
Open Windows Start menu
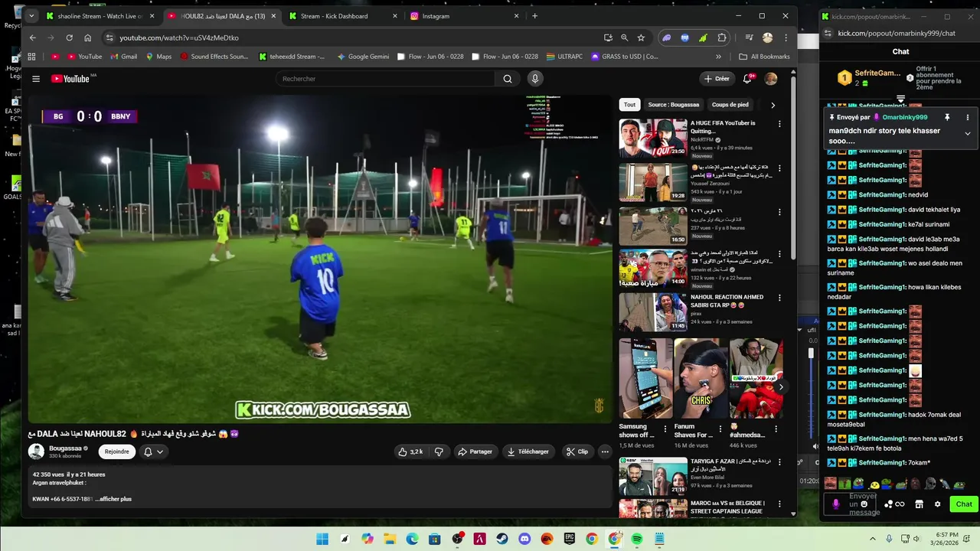click(x=322, y=539)
